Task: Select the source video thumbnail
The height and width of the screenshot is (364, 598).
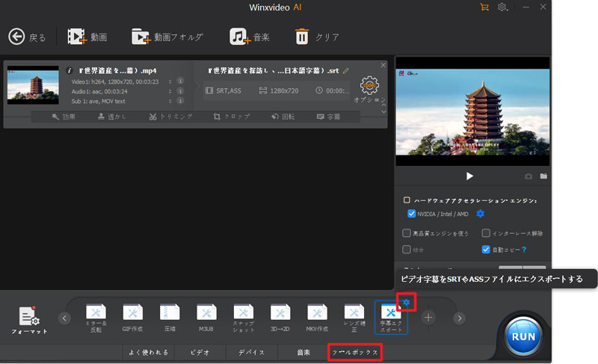Action: click(33, 84)
